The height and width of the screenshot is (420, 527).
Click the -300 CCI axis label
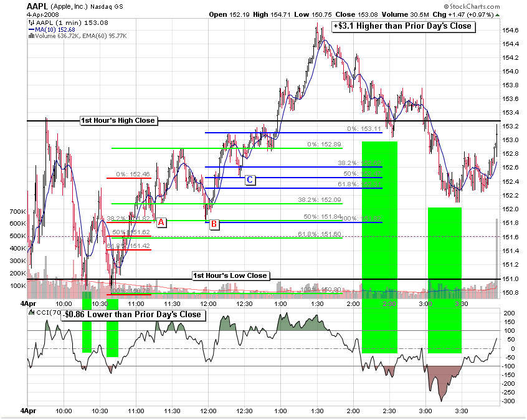[508, 401]
